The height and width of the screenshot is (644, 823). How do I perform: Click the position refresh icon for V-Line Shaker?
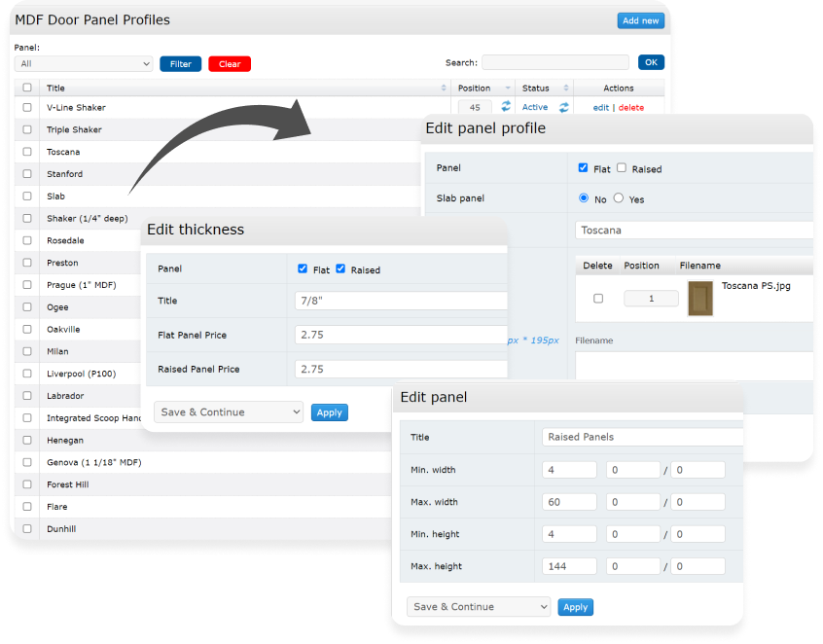tap(506, 108)
